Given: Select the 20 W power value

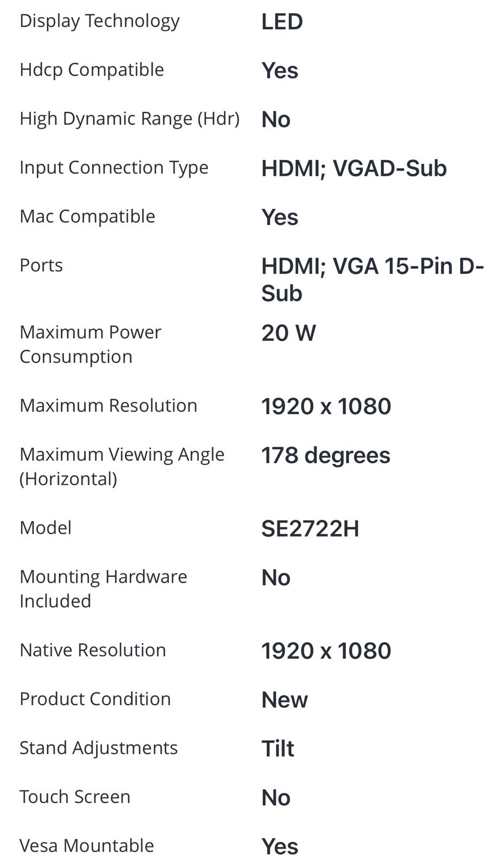Looking at the screenshot, I should [x=288, y=333].
